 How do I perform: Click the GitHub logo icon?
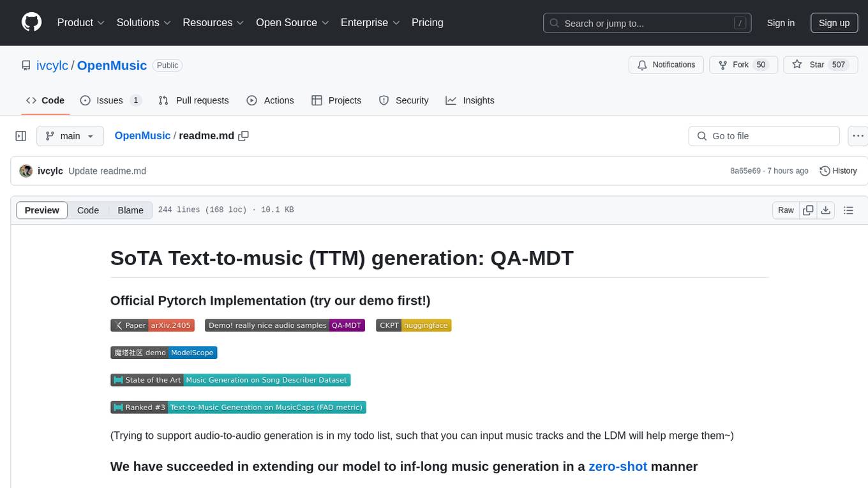pyautogui.click(x=31, y=22)
